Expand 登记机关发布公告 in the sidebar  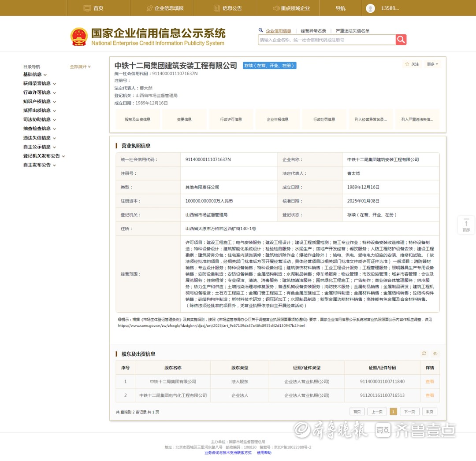click(44, 156)
